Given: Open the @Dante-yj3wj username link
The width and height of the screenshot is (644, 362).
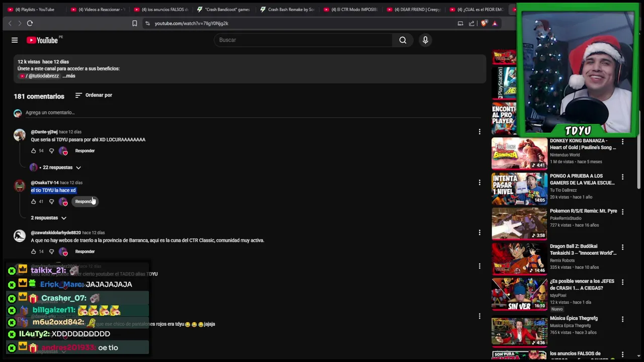Looking at the screenshot, I should (44, 132).
